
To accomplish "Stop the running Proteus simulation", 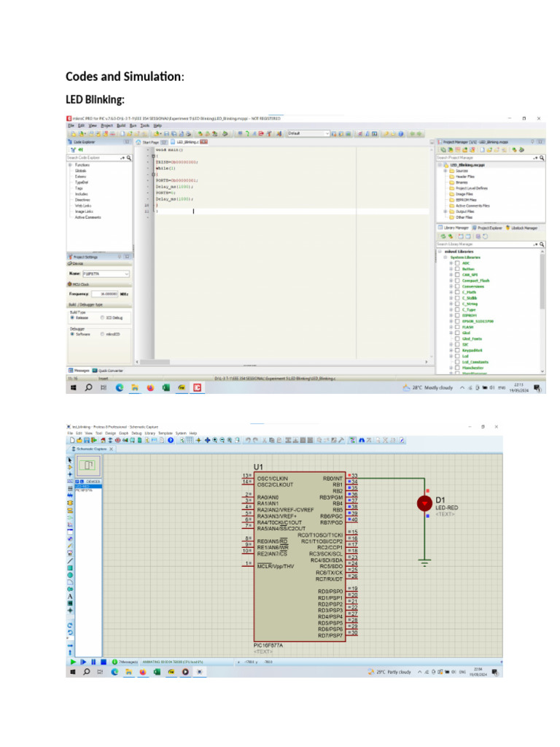I will tap(103, 662).
